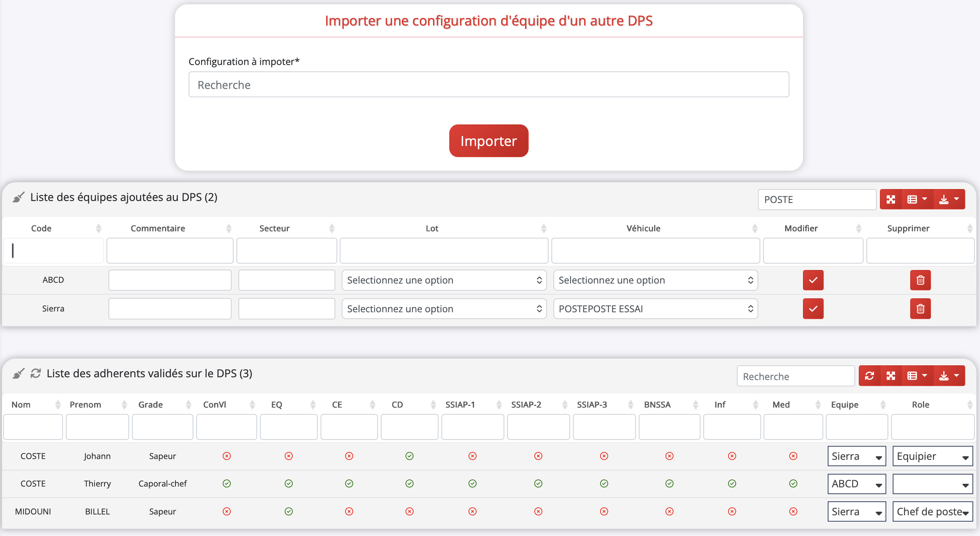The height and width of the screenshot is (536, 980).
Task: Toggle the CD status icon for COSTE Johann
Action: (409, 456)
